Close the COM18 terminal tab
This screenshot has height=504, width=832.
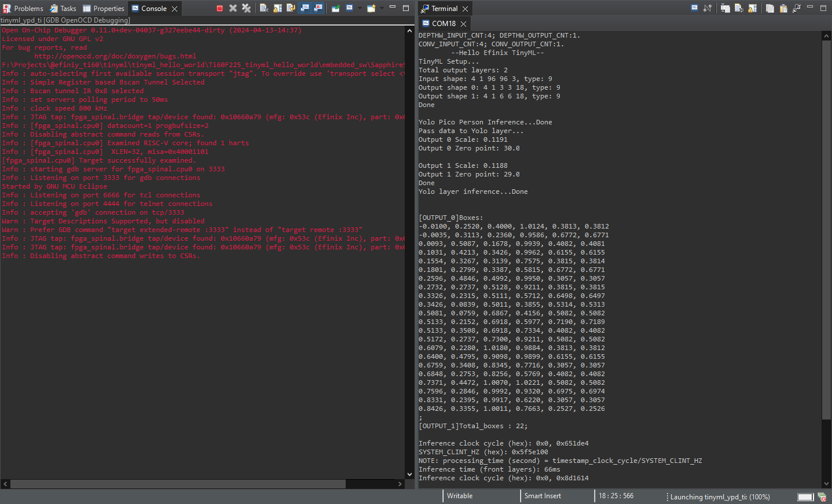463,24
